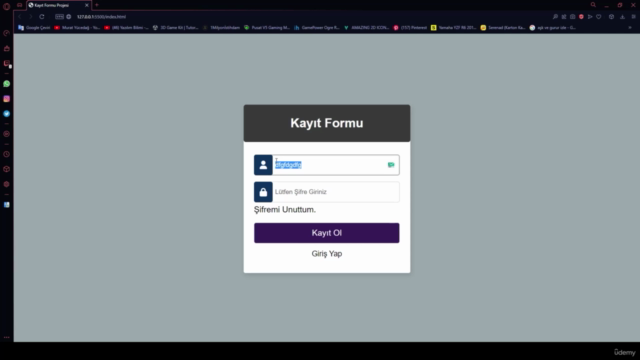The image size is (640, 360).
Task: Click the user avatar icon in the form
Action: [x=263, y=165]
